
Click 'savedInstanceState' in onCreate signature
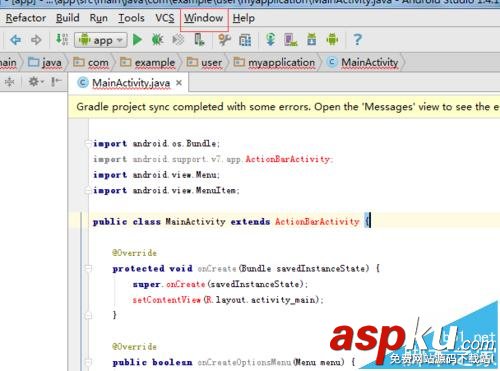[x=321, y=268]
